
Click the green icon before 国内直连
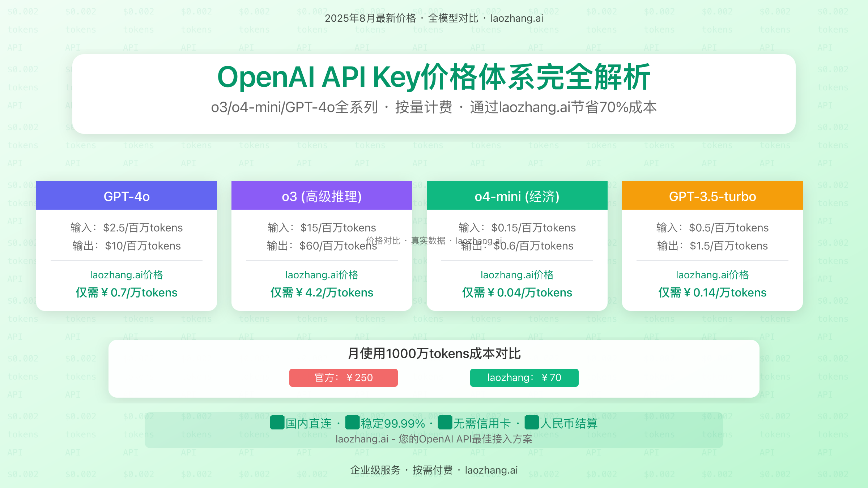[x=277, y=422]
